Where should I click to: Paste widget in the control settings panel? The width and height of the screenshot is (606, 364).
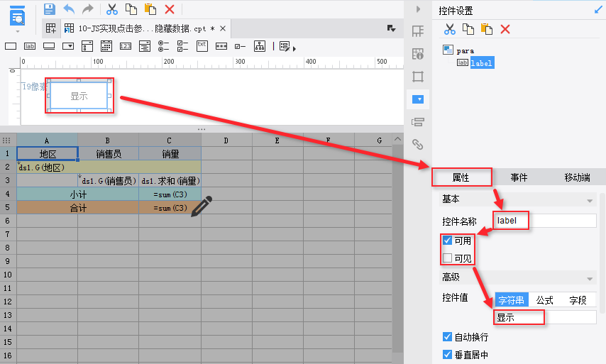[x=487, y=29]
